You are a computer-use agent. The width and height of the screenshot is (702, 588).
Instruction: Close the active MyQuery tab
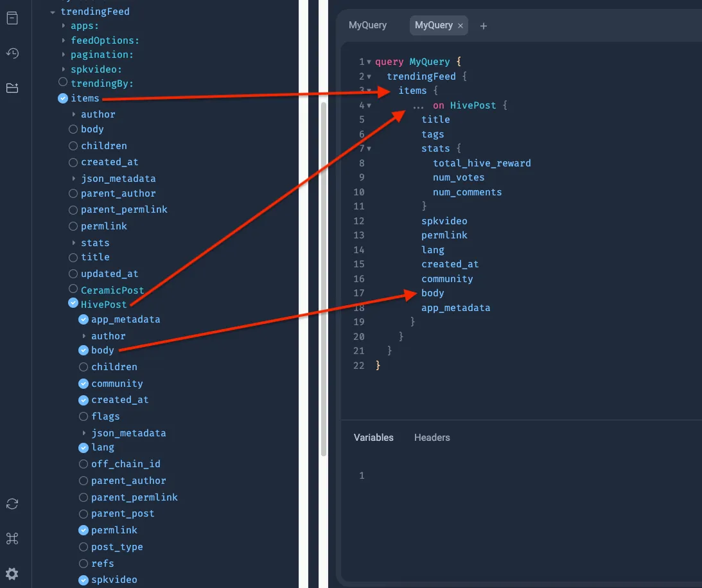(461, 26)
